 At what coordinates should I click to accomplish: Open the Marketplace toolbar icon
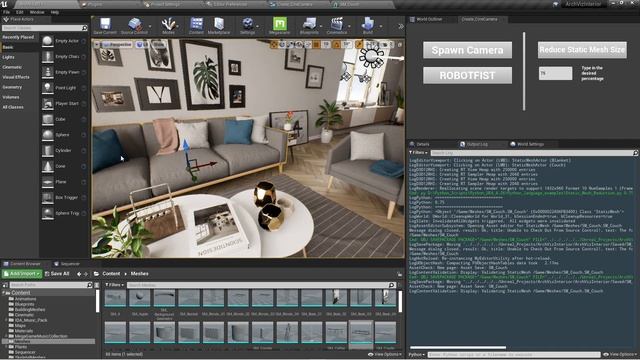point(219,24)
